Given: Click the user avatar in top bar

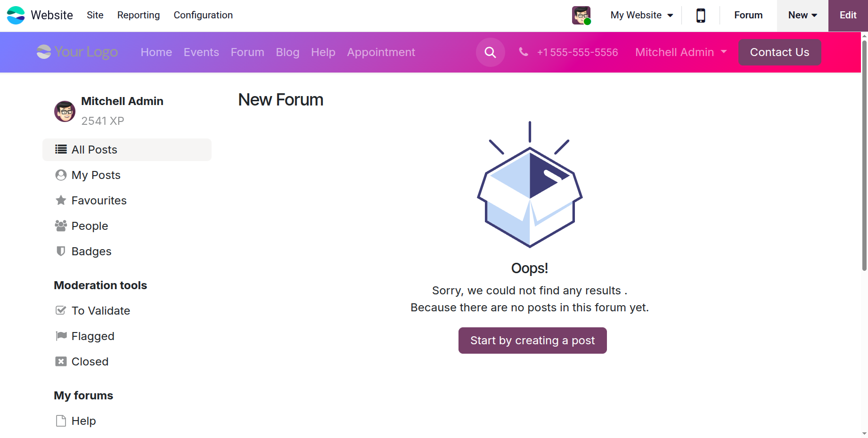Looking at the screenshot, I should (581, 16).
